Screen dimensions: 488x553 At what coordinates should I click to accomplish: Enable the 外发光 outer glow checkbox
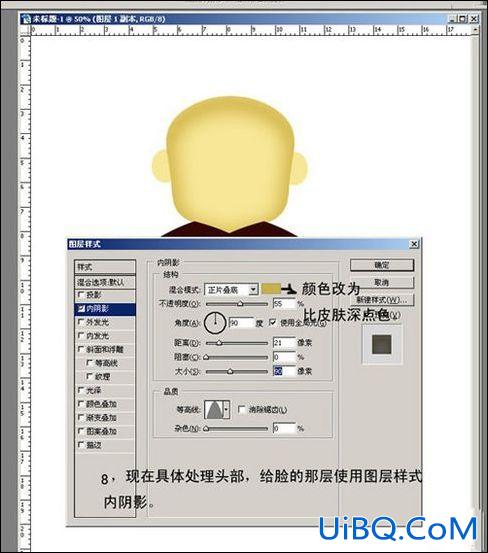point(81,322)
